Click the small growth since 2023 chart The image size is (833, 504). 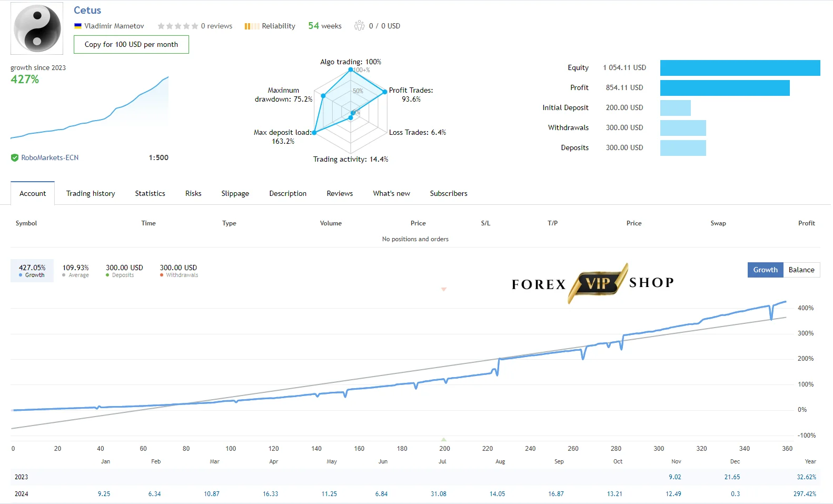click(90, 108)
